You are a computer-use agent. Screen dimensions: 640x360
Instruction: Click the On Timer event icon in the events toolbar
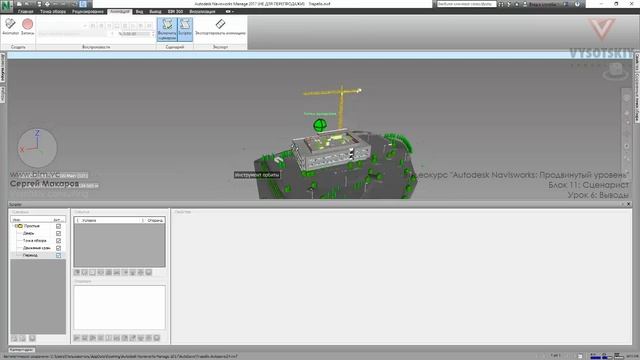click(x=84, y=272)
